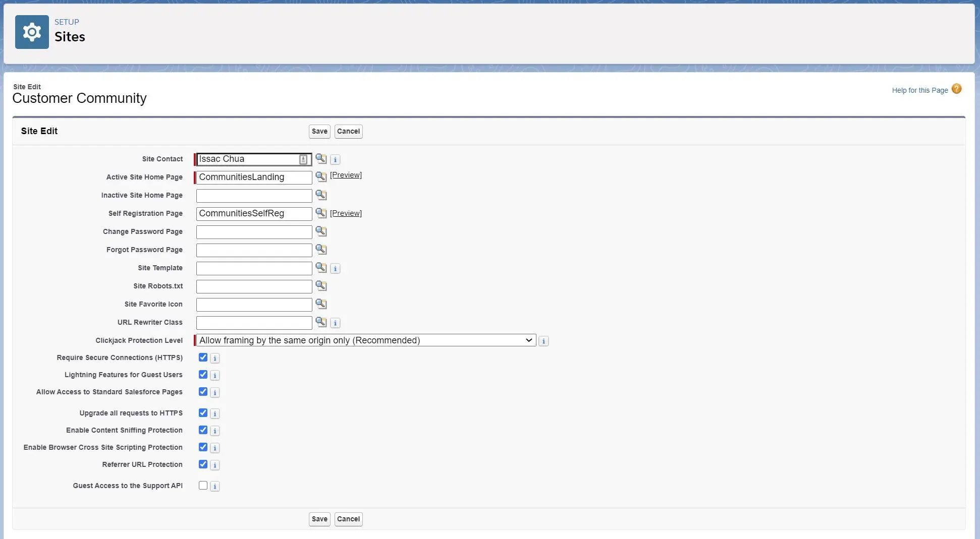Click the Active Site Home Page input
Viewport: 980px width, 539px height.
coord(254,177)
